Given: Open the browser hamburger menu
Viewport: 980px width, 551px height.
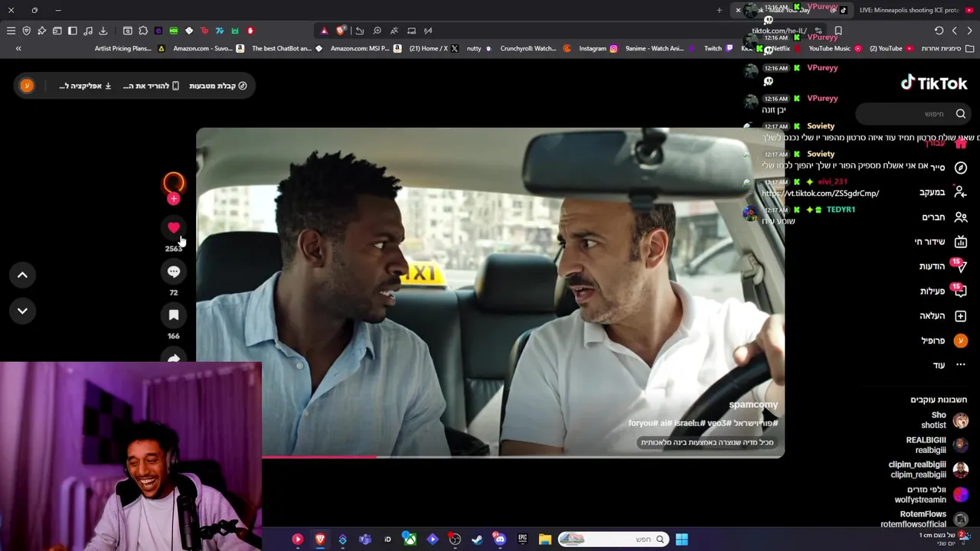Looking at the screenshot, I should coord(11,31).
